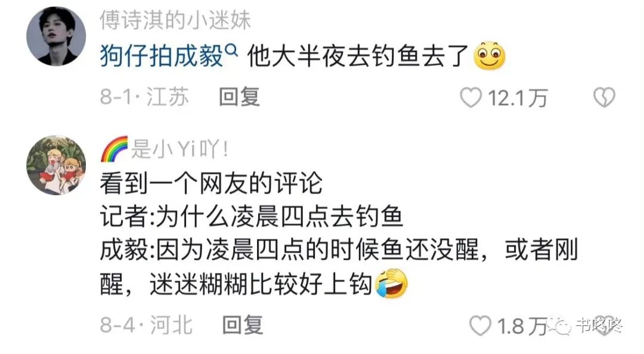Open the 狗仔拍成毅 search link
The width and height of the screenshot is (644, 354).
[x=162, y=56]
